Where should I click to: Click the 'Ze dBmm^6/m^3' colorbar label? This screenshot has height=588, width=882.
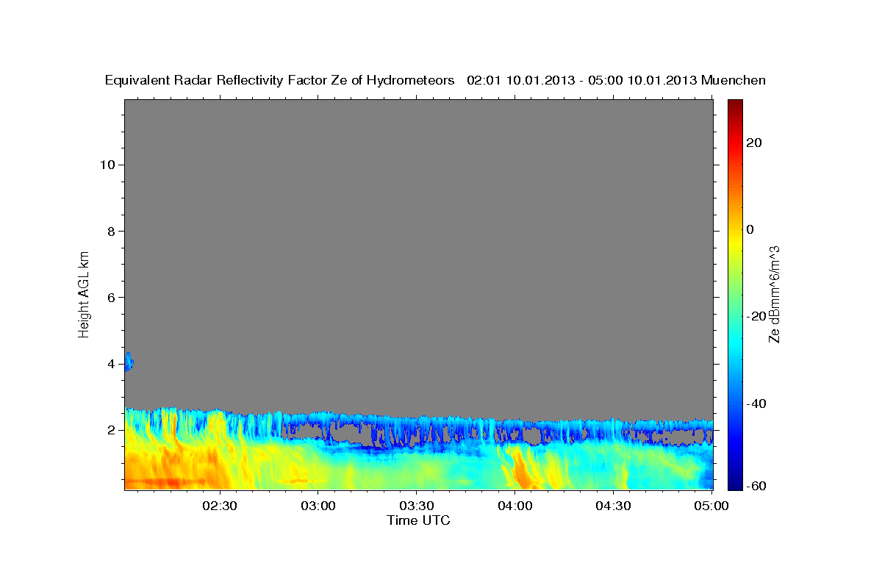(774, 294)
